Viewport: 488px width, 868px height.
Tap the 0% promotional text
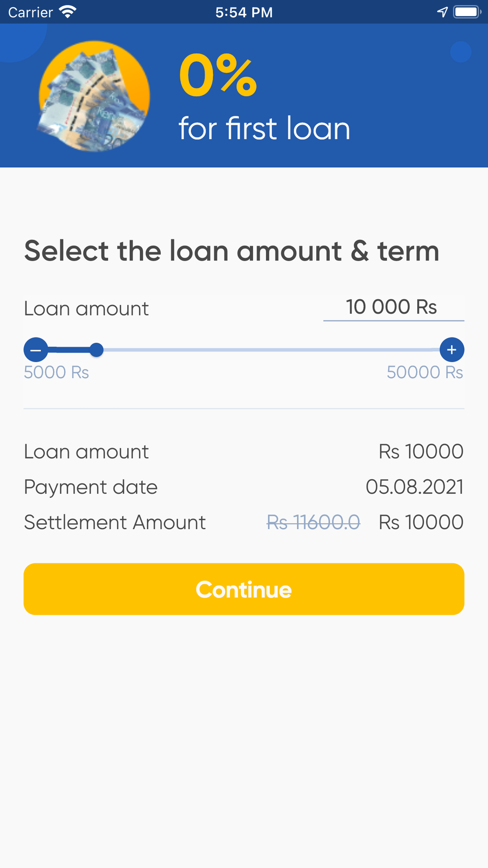coord(218,76)
